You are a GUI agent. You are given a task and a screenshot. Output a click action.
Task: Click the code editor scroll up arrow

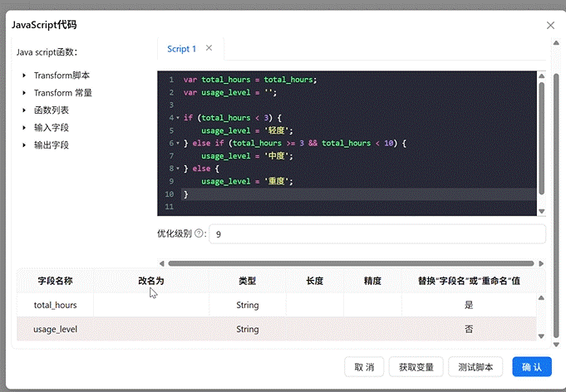pyautogui.click(x=541, y=76)
